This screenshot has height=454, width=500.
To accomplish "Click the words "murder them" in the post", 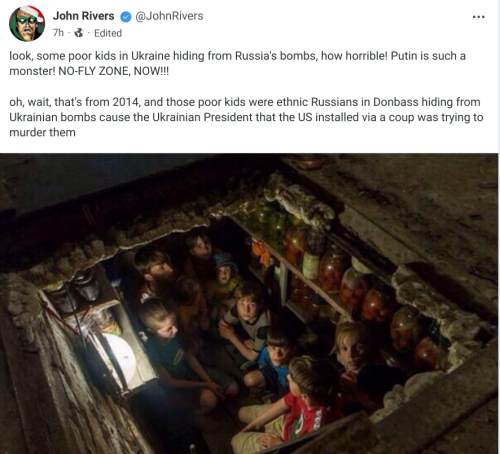I will [x=42, y=132].
